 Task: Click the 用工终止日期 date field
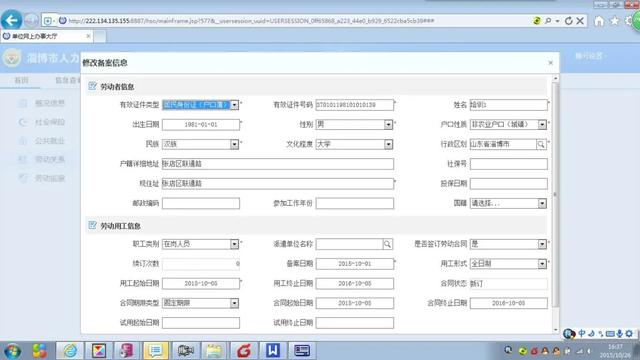(x=355, y=283)
